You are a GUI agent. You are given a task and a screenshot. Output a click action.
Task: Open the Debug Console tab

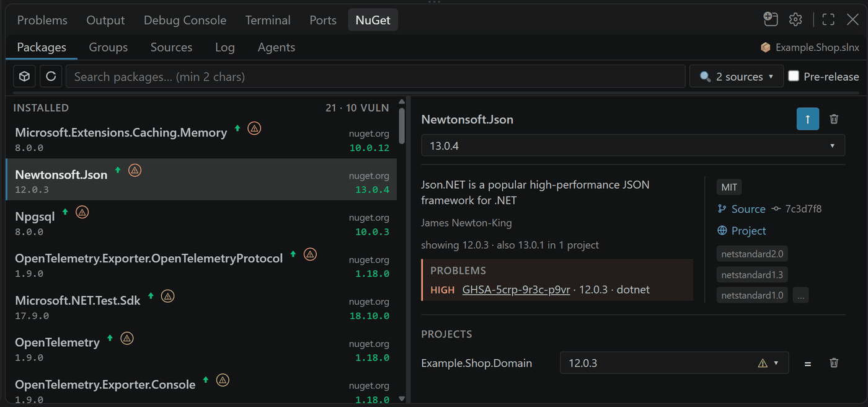(185, 20)
